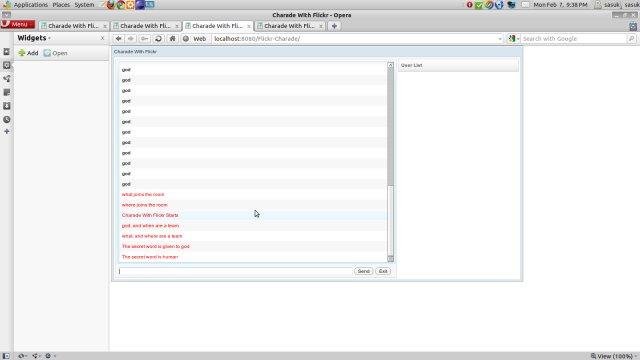This screenshot has height=360, width=640.
Task: Click the Bluetooth tray icon
Action: [499, 5]
